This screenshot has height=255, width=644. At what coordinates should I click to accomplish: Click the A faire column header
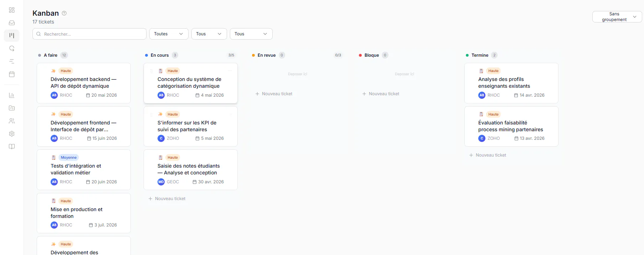pyautogui.click(x=51, y=55)
